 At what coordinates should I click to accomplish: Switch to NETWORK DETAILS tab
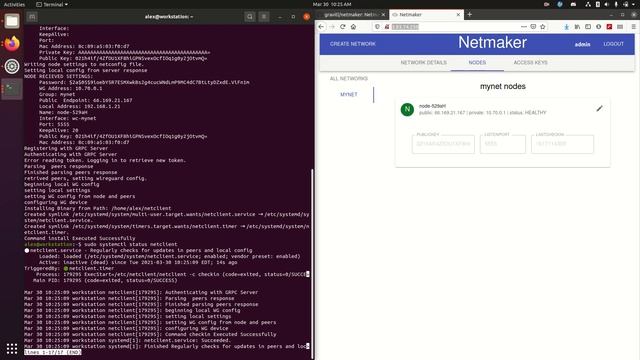(424, 62)
